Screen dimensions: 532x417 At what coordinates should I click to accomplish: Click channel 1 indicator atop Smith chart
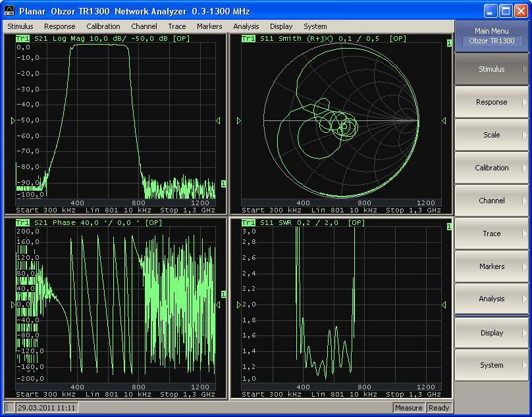pyautogui.click(x=449, y=43)
